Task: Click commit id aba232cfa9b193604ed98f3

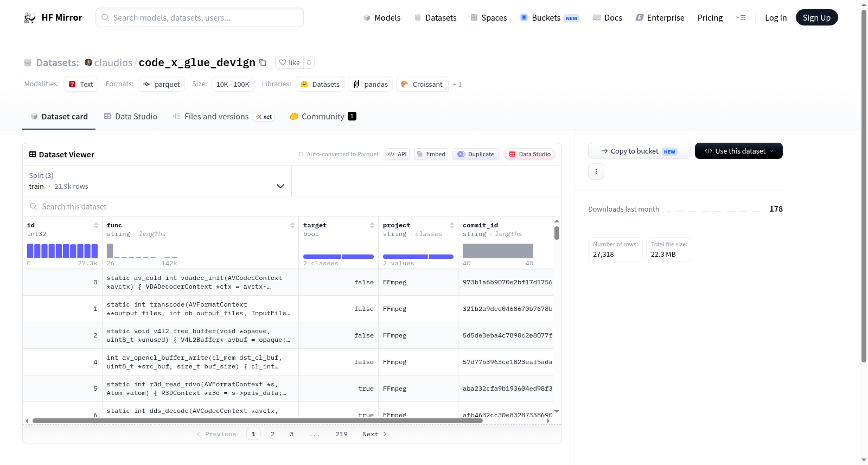Action: click(507, 388)
